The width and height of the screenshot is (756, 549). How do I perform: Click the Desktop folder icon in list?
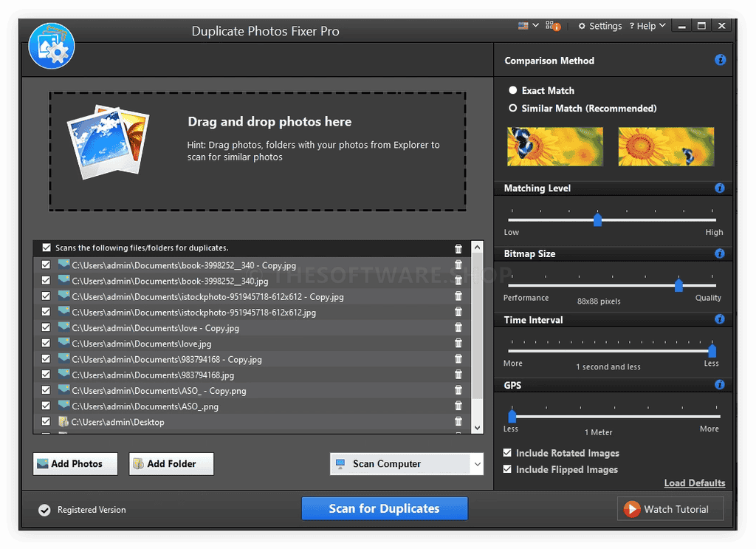63,421
